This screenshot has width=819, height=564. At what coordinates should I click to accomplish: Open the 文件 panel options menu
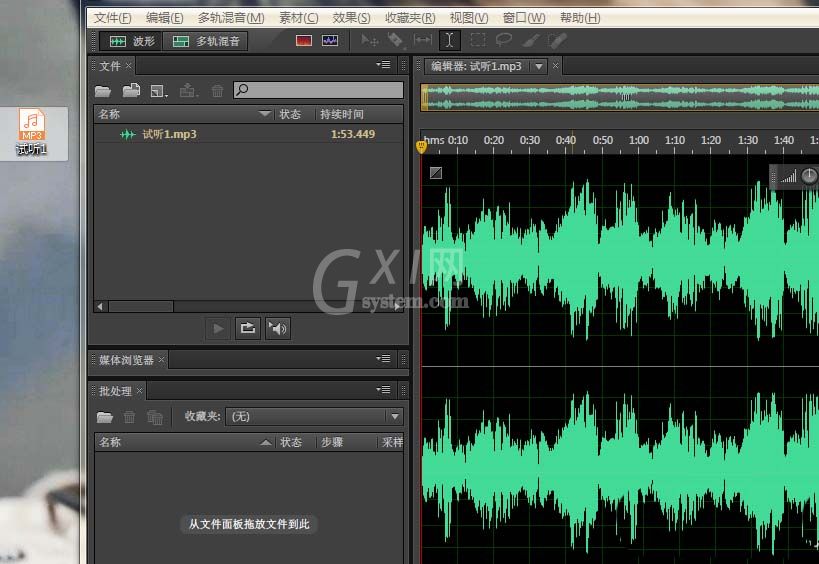(383, 65)
